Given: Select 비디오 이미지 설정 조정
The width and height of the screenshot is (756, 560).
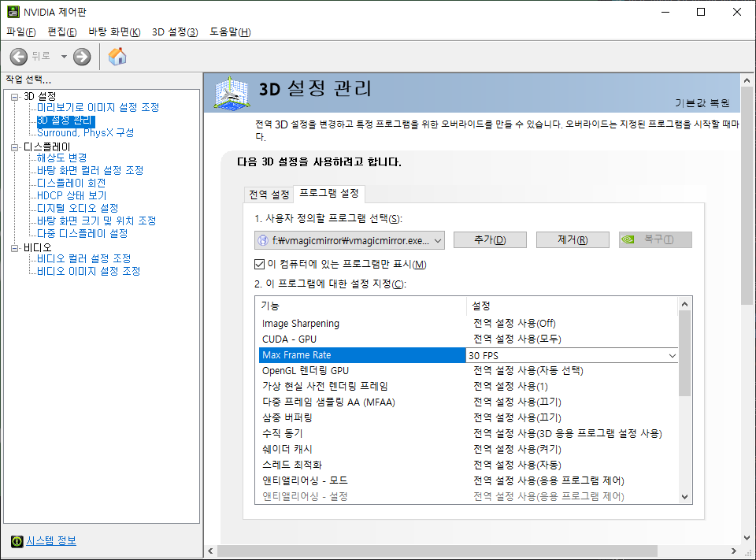Looking at the screenshot, I should 89,271.
